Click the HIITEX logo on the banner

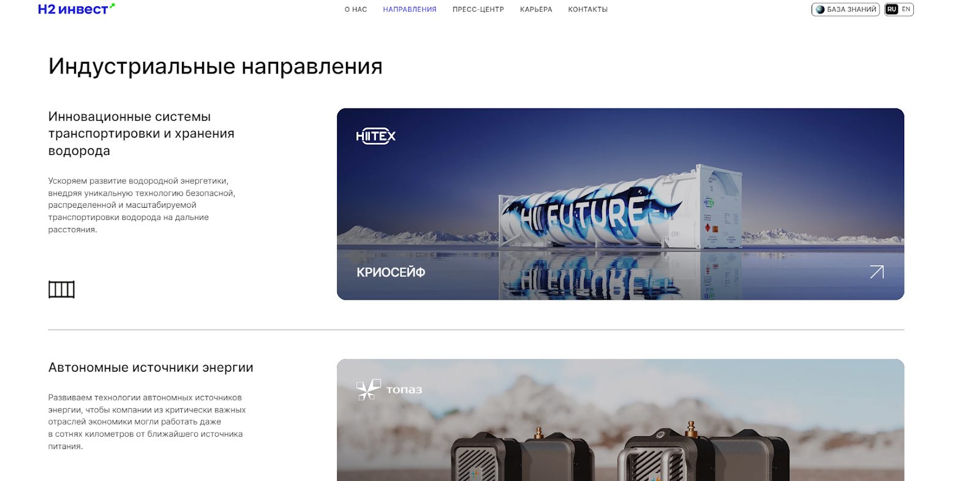pyautogui.click(x=375, y=136)
